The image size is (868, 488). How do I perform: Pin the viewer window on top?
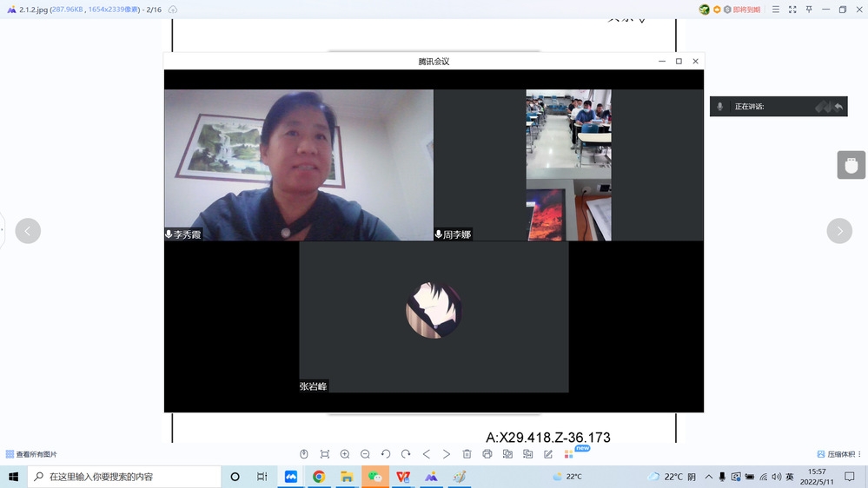point(809,10)
